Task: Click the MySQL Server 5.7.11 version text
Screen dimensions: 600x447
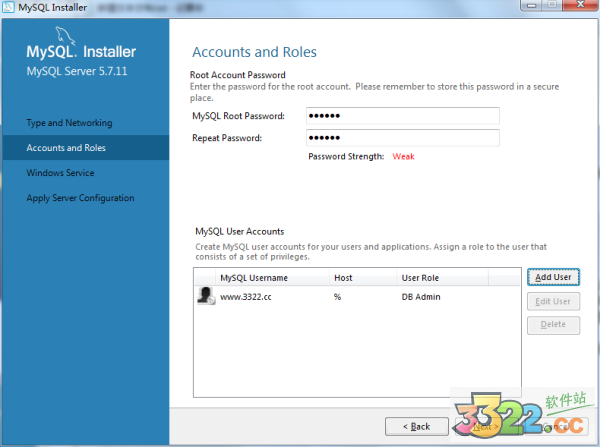Action: point(77,71)
